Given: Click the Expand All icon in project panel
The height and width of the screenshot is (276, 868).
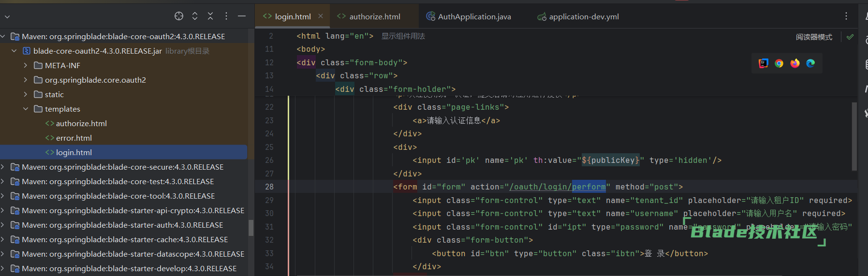Looking at the screenshot, I should (x=195, y=16).
